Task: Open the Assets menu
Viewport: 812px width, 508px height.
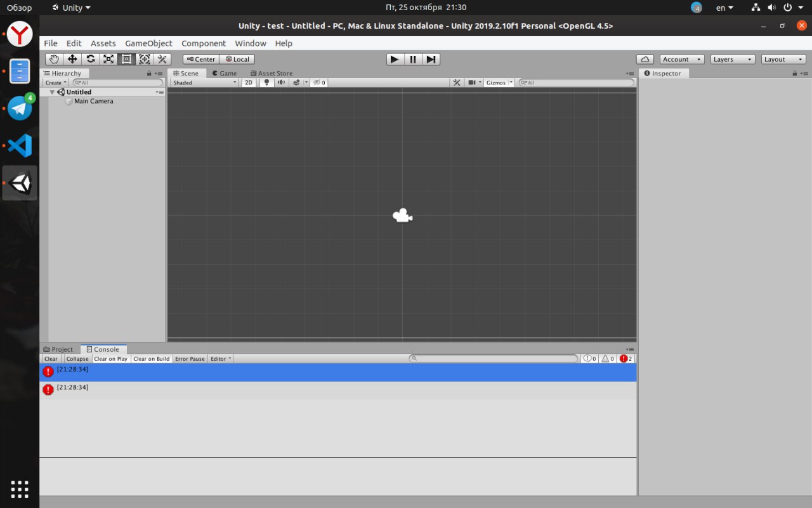Action: 103,43
